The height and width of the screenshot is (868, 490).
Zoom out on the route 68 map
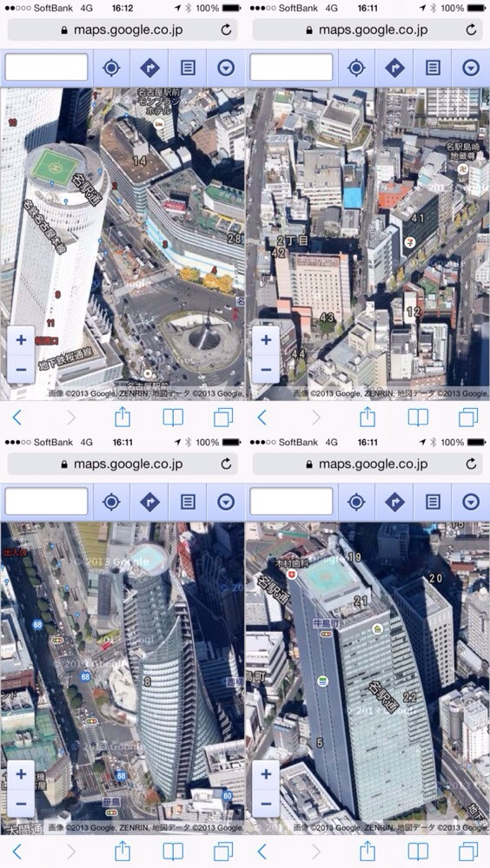21,803
